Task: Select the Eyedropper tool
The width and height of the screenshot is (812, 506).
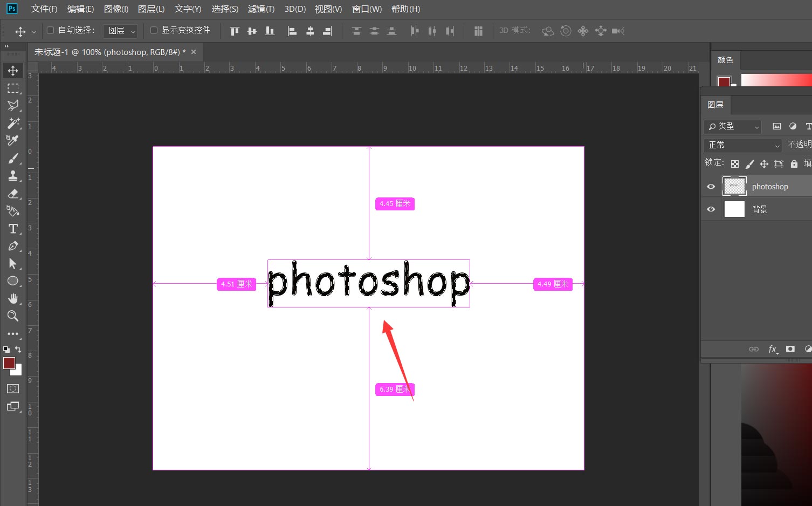Action: click(x=13, y=140)
